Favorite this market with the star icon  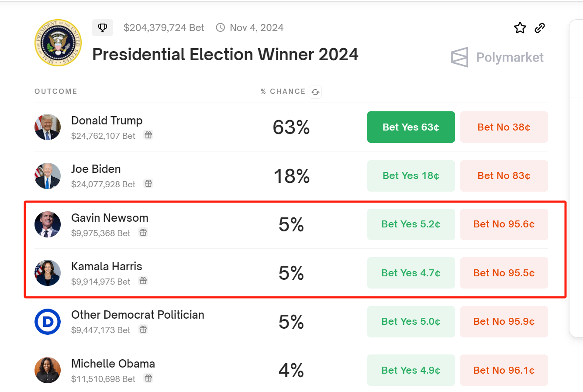(x=520, y=28)
